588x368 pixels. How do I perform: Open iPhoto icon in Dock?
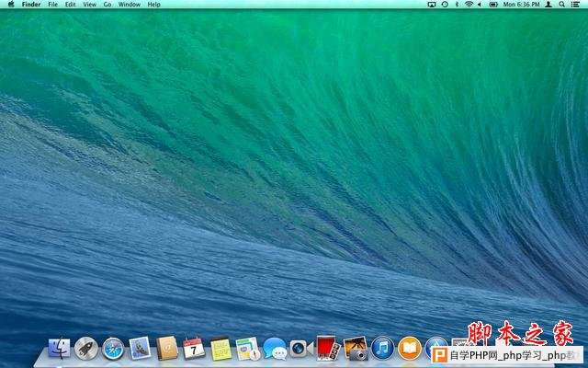point(356,348)
